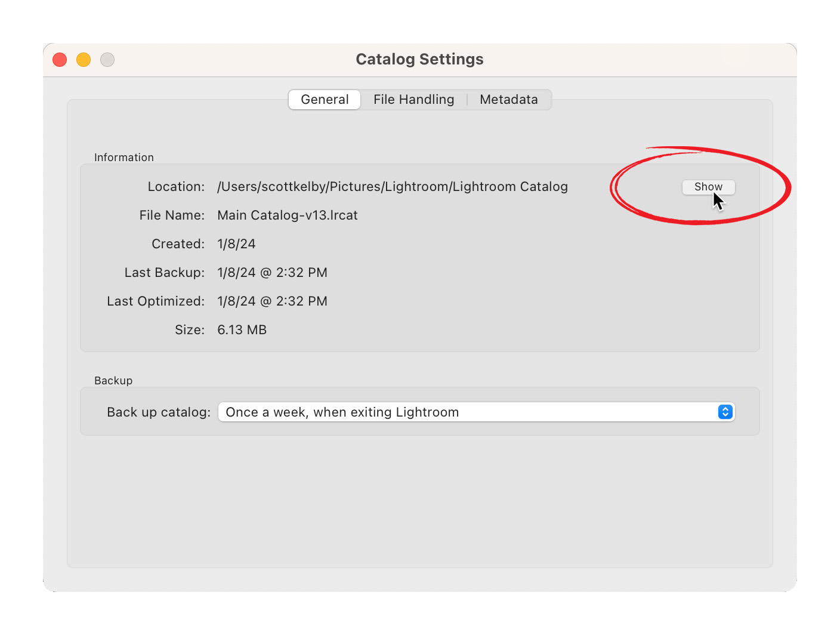The height and width of the screenshot is (635, 840).
Task: Click the Location path text
Action: coord(392,186)
